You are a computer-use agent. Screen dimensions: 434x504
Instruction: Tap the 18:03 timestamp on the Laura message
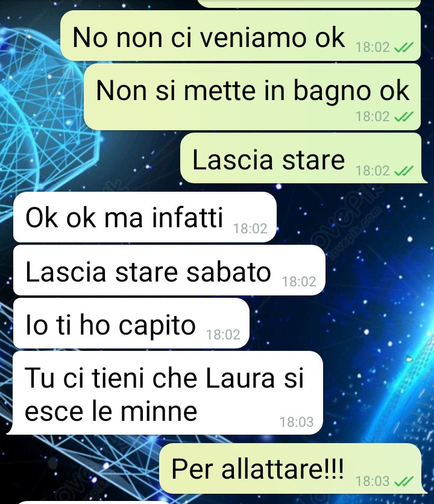pyautogui.click(x=297, y=422)
